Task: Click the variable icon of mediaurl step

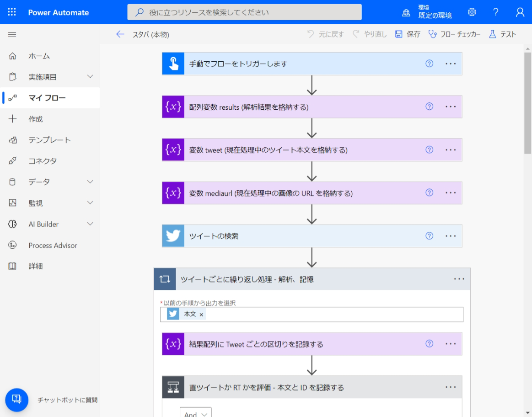Action: coord(173,192)
